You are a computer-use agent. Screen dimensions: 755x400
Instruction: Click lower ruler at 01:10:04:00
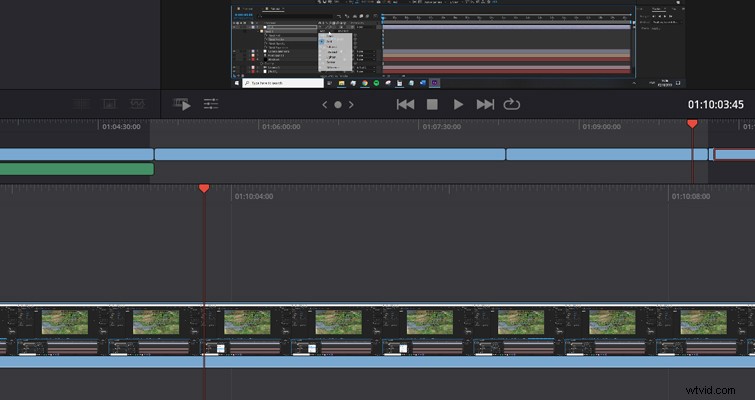254,196
